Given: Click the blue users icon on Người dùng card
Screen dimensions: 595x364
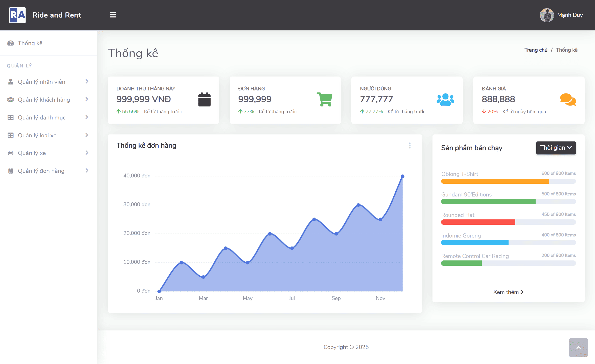Looking at the screenshot, I should 445,99.
